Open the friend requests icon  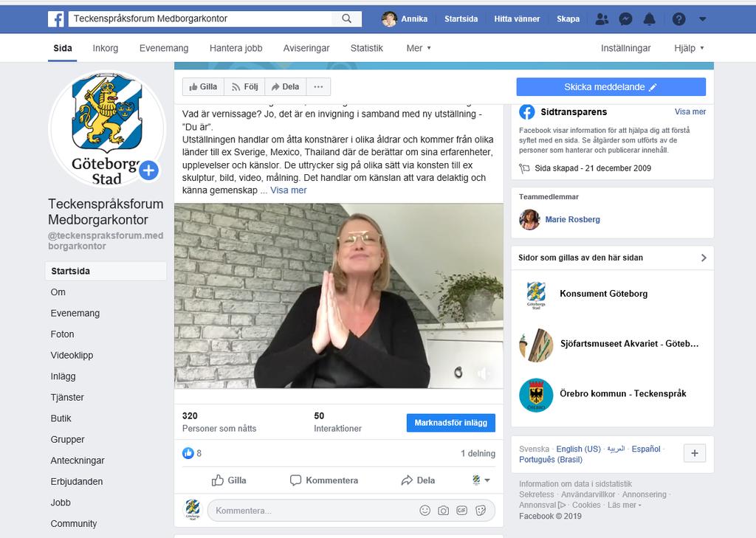tap(602, 18)
